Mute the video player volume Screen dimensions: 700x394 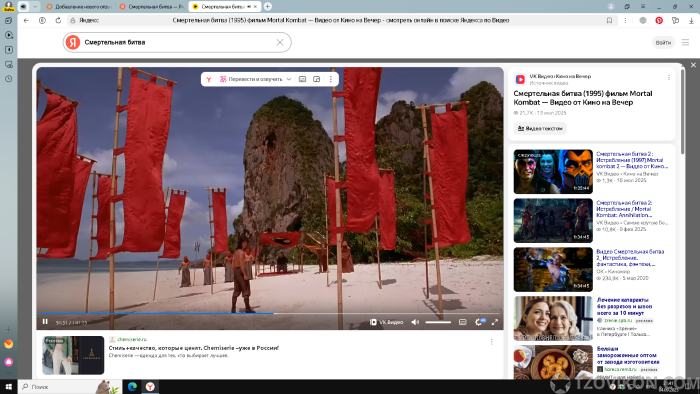(x=415, y=322)
